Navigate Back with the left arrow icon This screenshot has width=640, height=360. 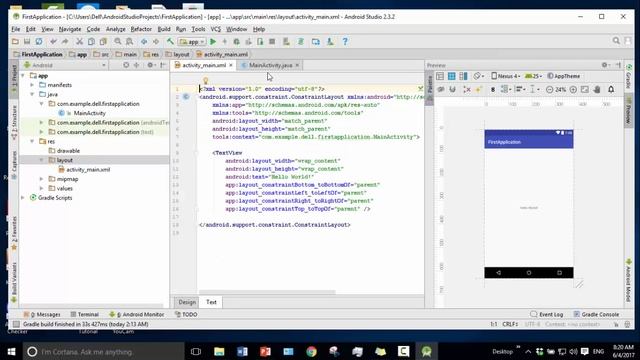pyautogui.click(x=144, y=42)
